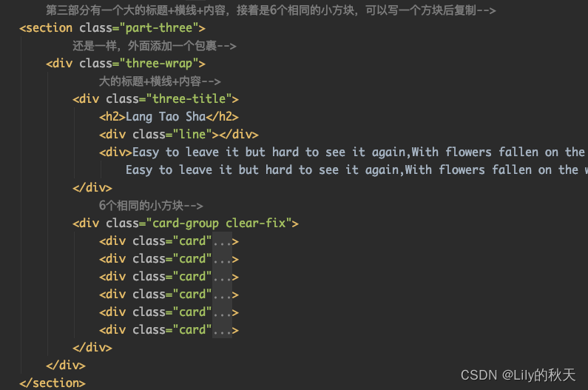The image size is (588, 390).
Task: Click the opening h2 tag
Action: 112,117
